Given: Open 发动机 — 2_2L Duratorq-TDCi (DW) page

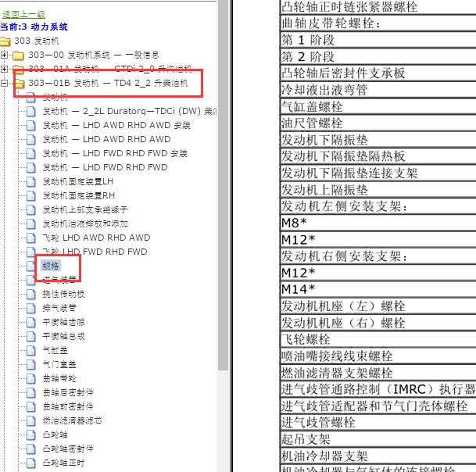Looking at the screenshot, I should (130, 111).
